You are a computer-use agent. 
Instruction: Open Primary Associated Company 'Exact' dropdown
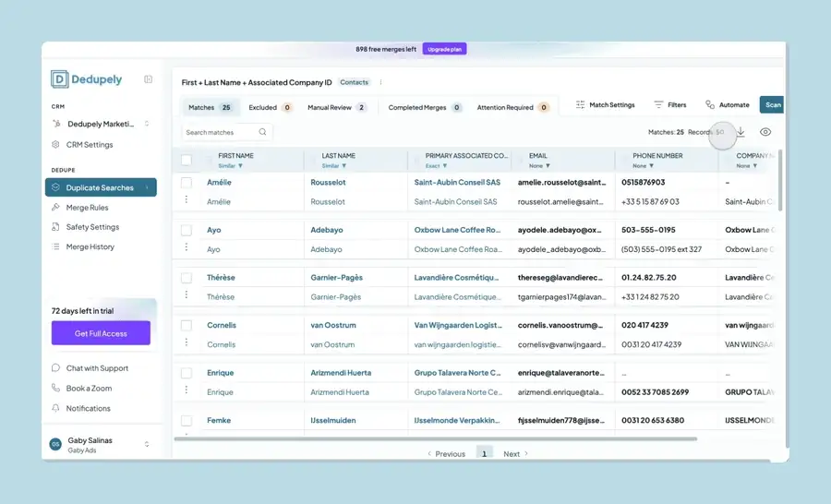point(436,166)
